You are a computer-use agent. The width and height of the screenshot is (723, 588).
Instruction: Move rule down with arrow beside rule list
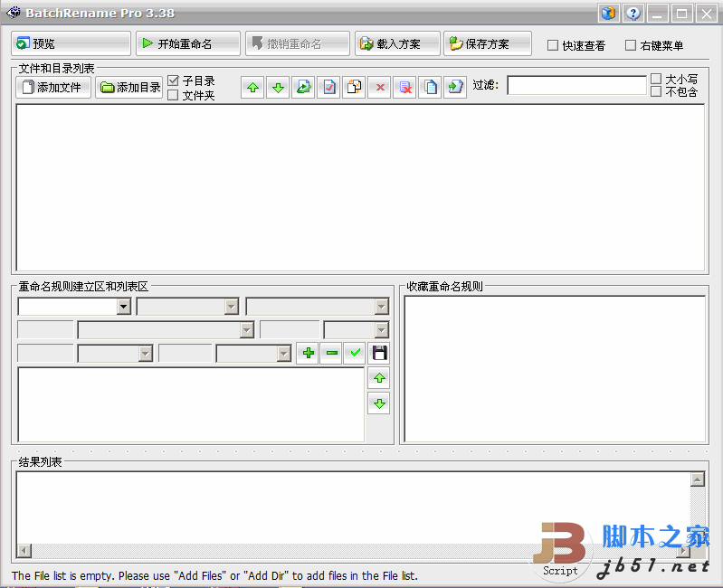pyautogui.click(x=379, y=403)
